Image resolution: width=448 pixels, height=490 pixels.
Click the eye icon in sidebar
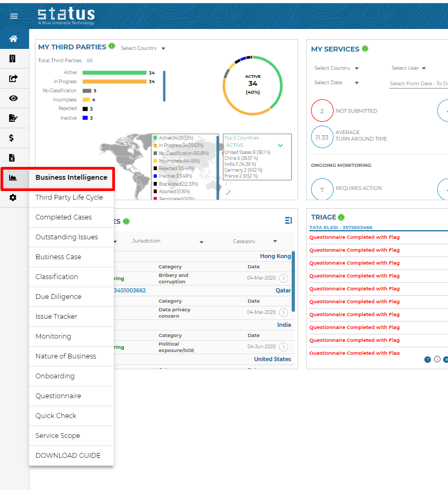[13, 98]
